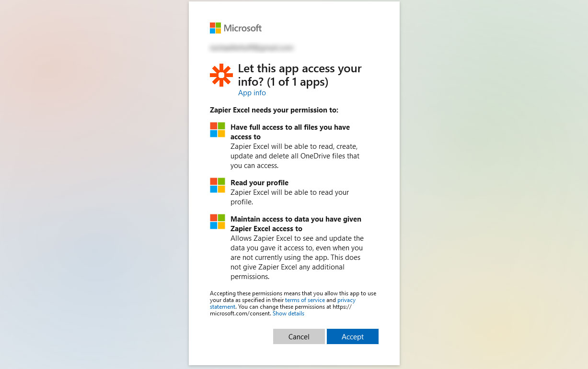Click the 'Read your profile' permission title
Viewport: 588px width, 369px height.
[259, 183]
